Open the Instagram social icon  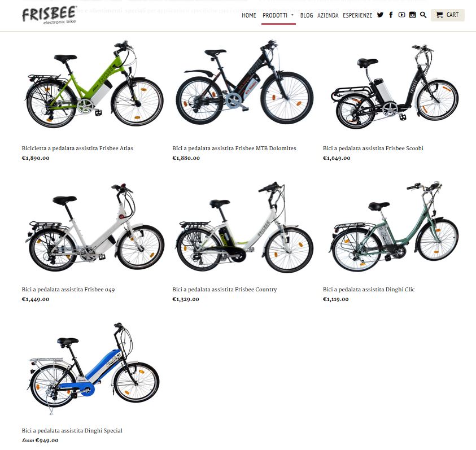412,15
